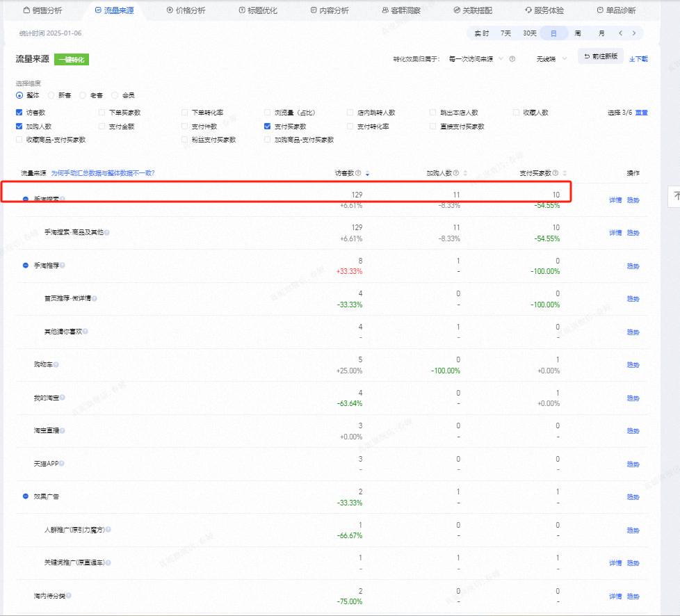680x616 pixels.
Task: Click the next date arrow in date picker
Action: point(633,33)
